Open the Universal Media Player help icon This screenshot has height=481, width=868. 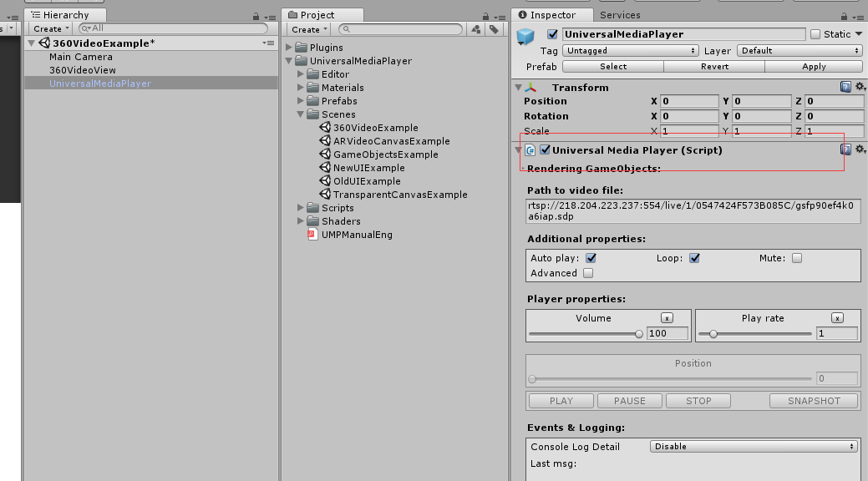[844, 150]
